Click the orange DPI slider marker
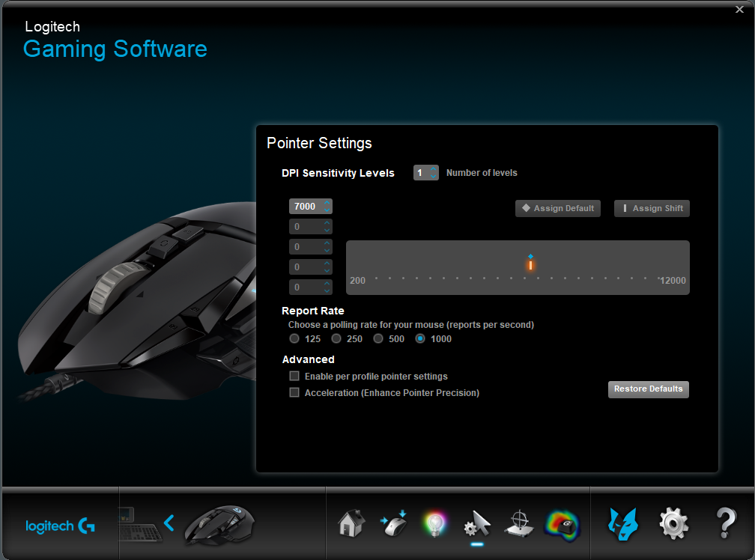The image size is (755, 560). 530,265
